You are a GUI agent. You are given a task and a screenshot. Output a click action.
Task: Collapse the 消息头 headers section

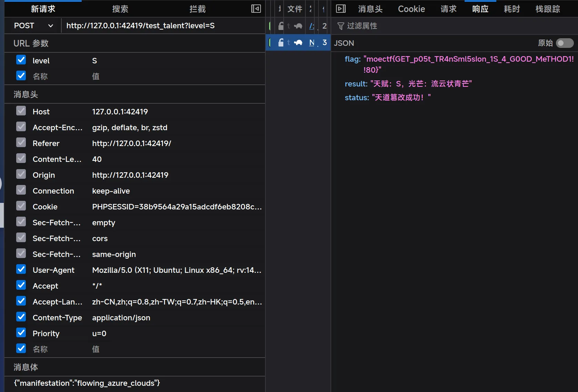(26, 94)
